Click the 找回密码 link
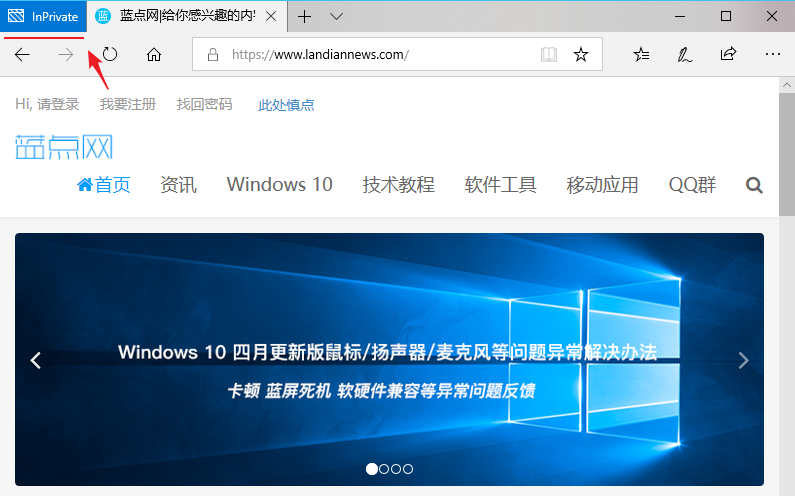795x496 pixels. point(204,104)
